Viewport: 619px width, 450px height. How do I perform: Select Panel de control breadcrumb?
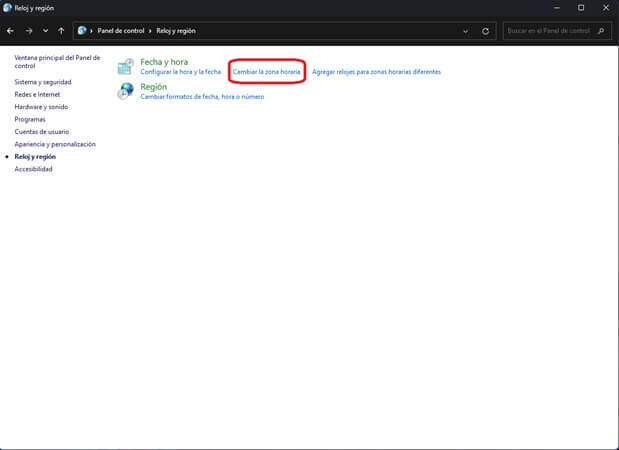[121, 31]
